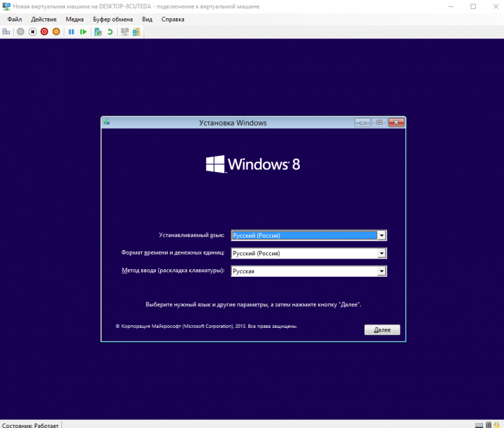Minimize the Установка Windows dialog
The width and height of the screenshot is (504, 428).
pyautogui.click(x=363, y=122)
